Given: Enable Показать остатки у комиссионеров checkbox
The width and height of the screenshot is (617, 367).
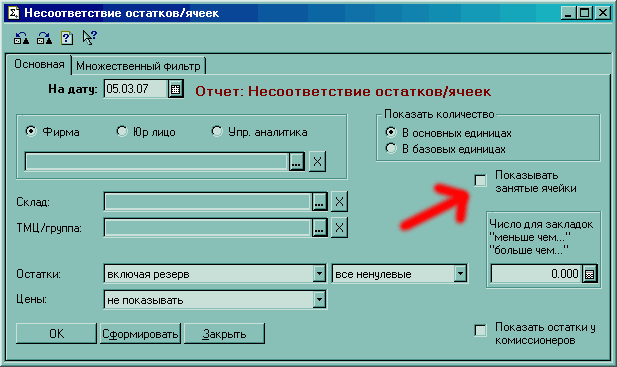Looking at the screenshot, I should [x=480, y=330].
